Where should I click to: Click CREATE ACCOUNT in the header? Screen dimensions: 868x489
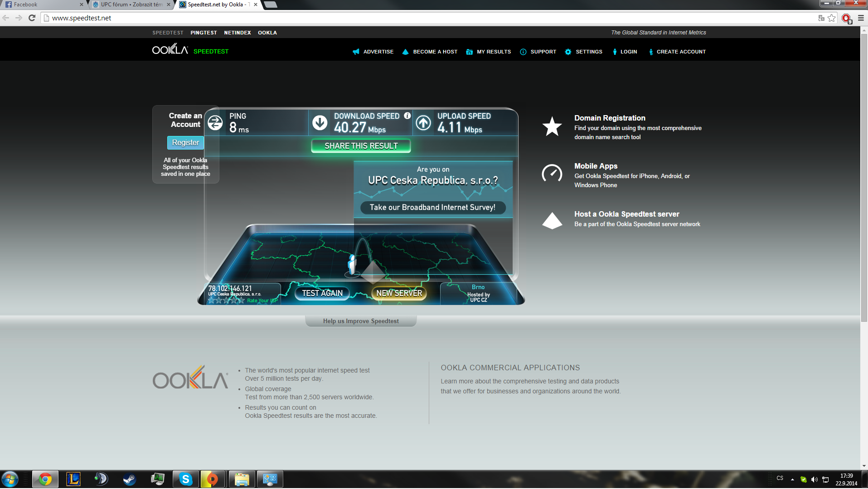coord(677,52)
